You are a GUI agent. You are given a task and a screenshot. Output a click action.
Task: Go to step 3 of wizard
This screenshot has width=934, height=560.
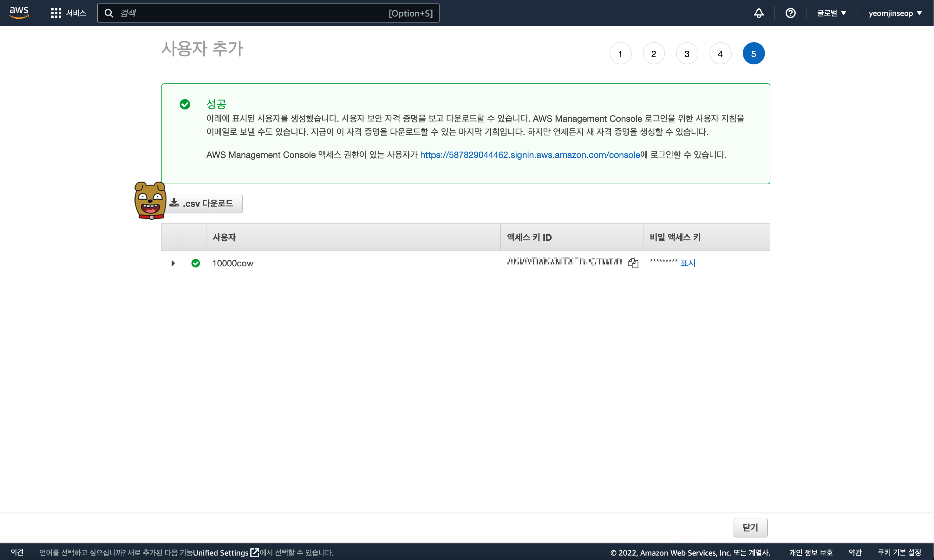point(687,54)
